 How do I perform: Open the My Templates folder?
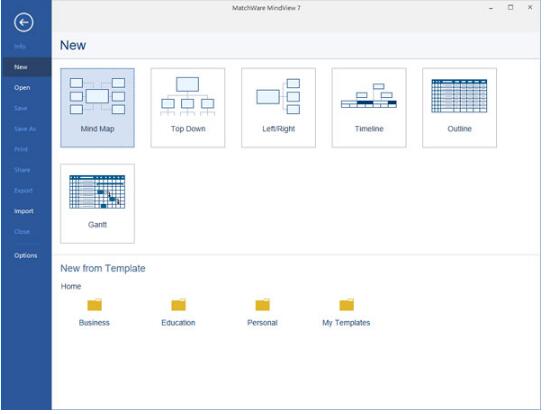point(346,312)
